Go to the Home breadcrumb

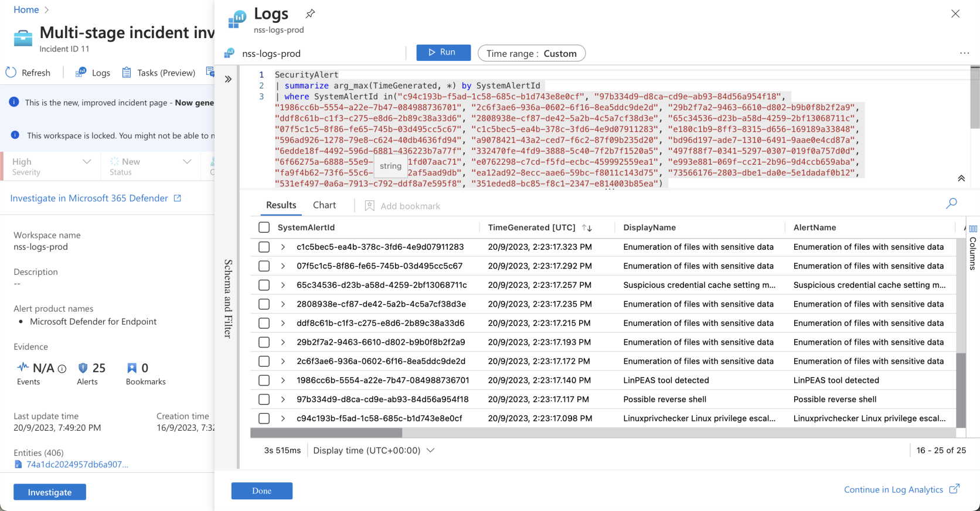tap(26, 9)
